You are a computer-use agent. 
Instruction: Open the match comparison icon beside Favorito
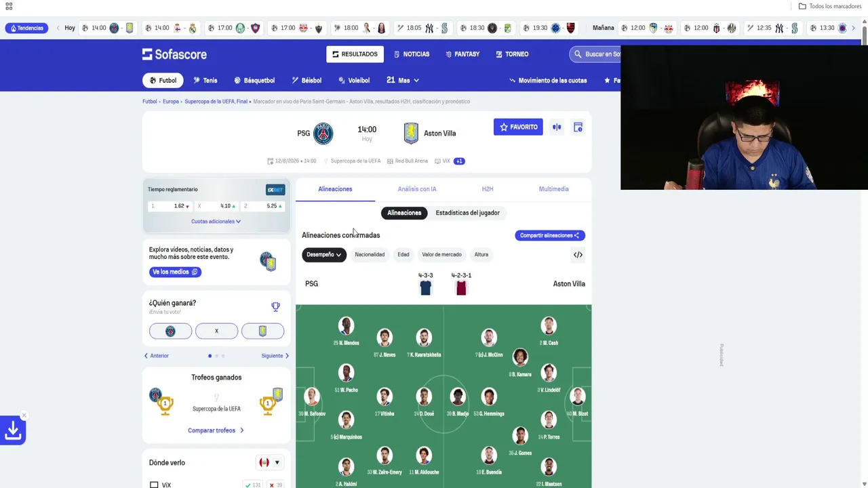coord(557,127)
